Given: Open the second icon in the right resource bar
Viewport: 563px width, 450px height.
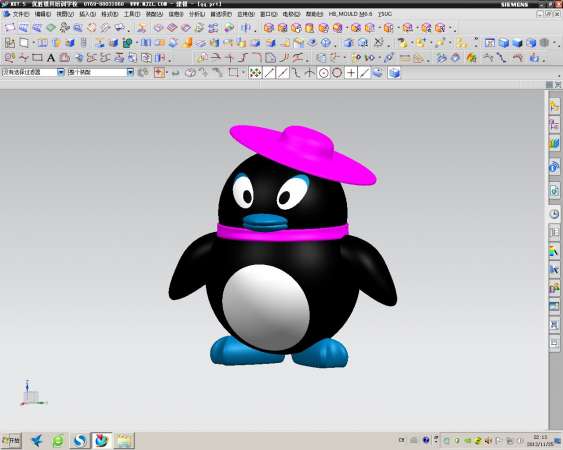Looking at the screenshot, I should (x=554, y=125).
